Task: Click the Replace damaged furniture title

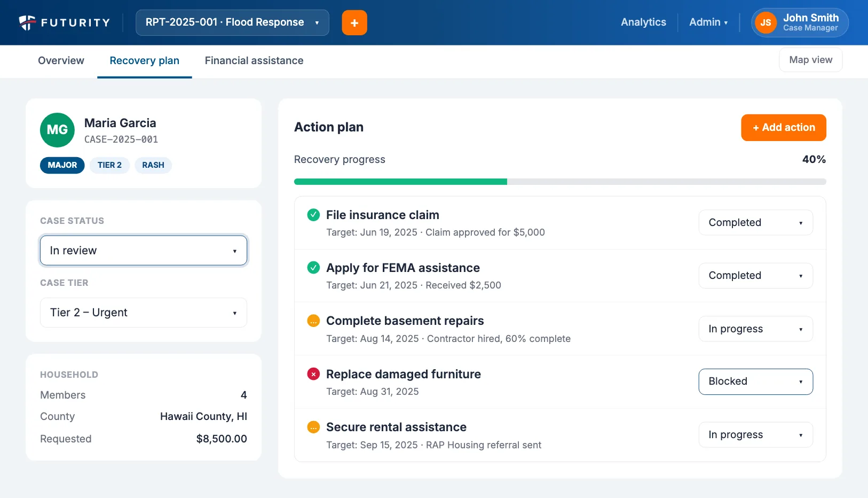Action: (404, 374)
